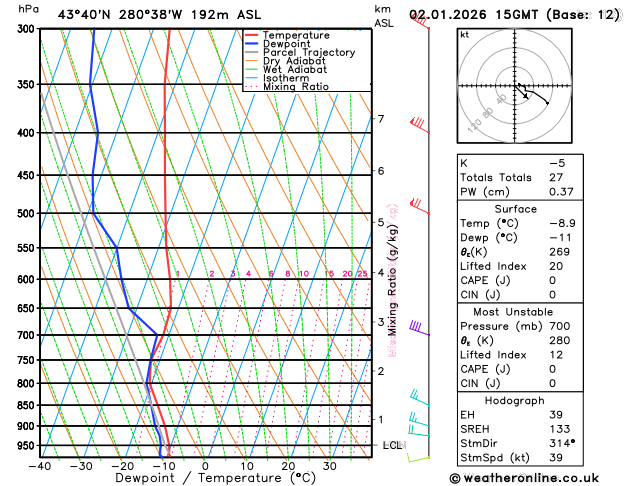The width and height of the screenshot is (629, 486).
Task: Click the cyan wind barb at 850 hPa
Action: point(420,397)
